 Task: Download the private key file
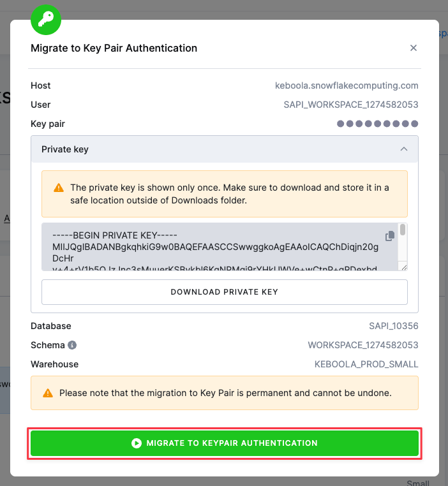pyautogui.click(x=225, y=292)
